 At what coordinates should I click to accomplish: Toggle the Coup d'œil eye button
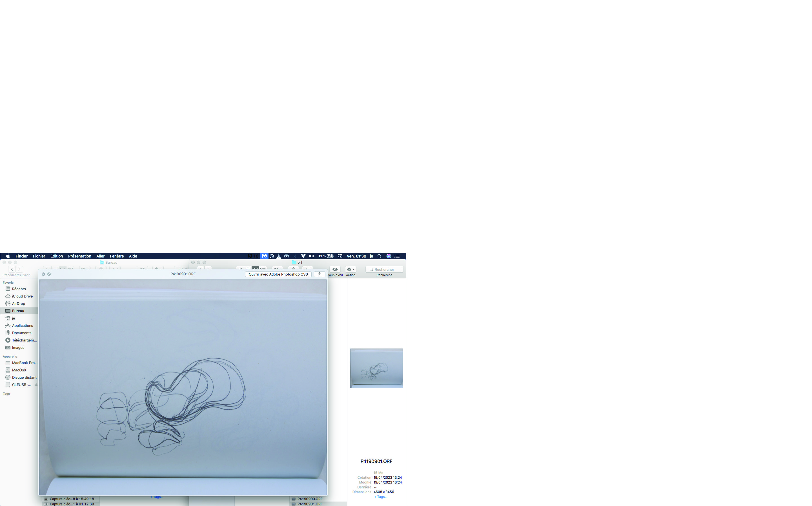tap(335, 269)
